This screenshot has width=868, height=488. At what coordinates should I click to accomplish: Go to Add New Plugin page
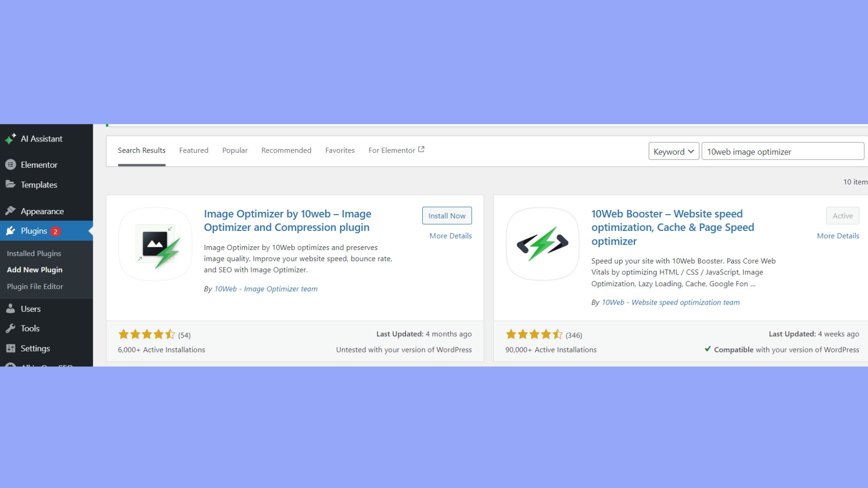pos(34,269)
